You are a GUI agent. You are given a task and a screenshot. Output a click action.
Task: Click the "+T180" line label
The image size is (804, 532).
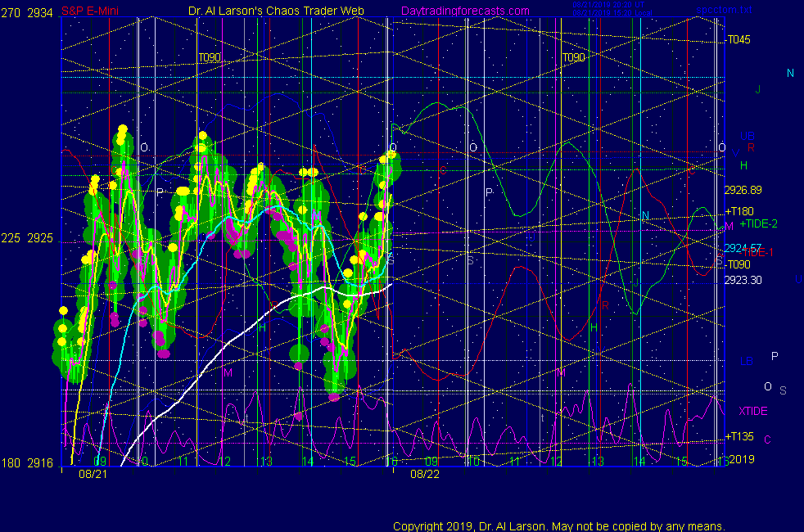point(739,211)
